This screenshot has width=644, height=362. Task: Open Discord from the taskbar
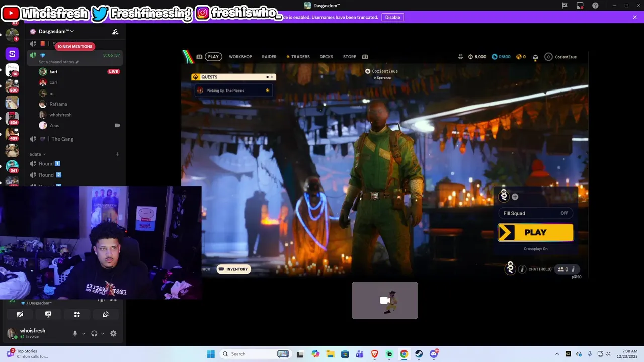tap(434, 354)
